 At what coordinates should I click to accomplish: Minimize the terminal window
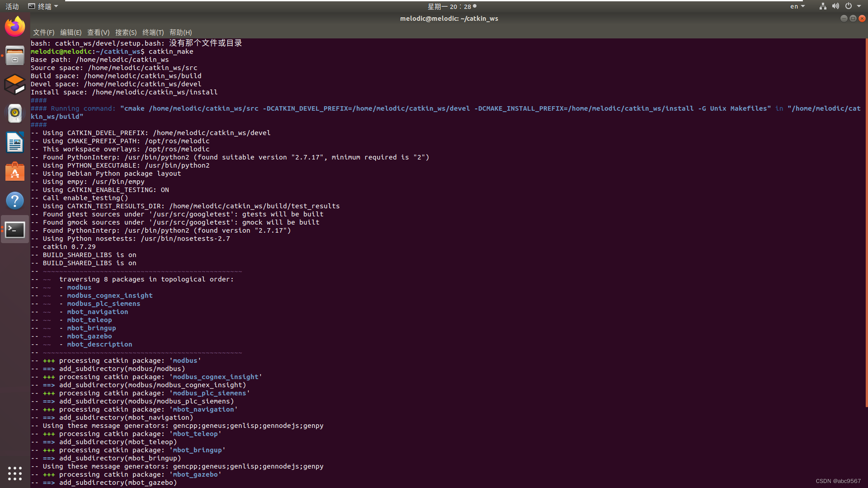coord(844,19)
